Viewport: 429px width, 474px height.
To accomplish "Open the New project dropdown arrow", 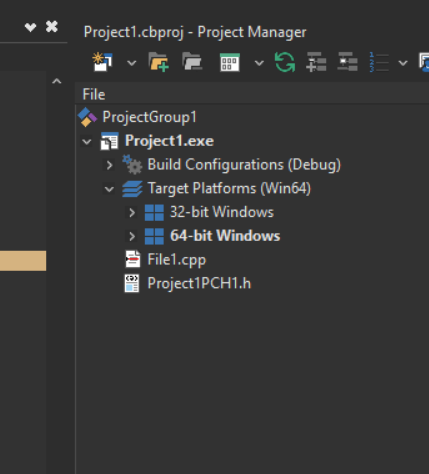I will 132,63.
